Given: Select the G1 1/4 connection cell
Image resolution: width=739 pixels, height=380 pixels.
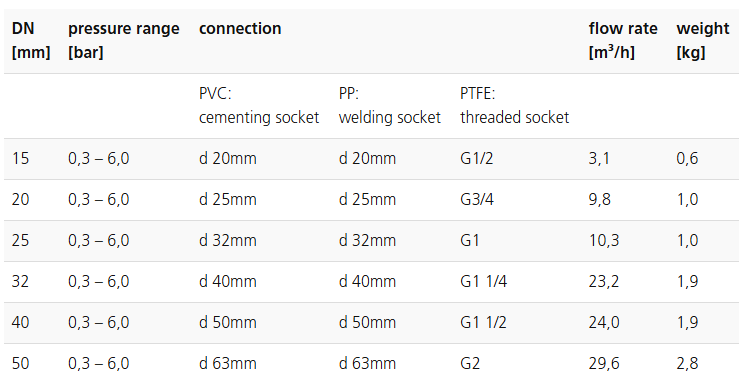Looking at the screenshot, I should (x=483, y=281).
